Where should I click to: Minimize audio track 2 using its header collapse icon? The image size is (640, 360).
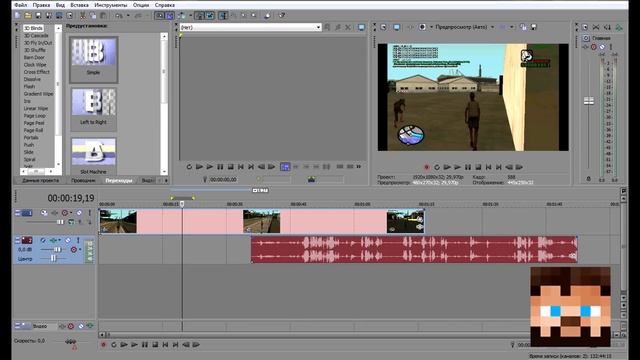point(18,240)
